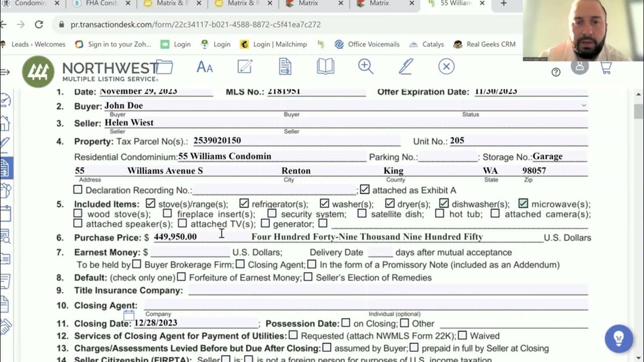Click the browser address bar URL
The image size is (644, 362).
tap(196, 24)
